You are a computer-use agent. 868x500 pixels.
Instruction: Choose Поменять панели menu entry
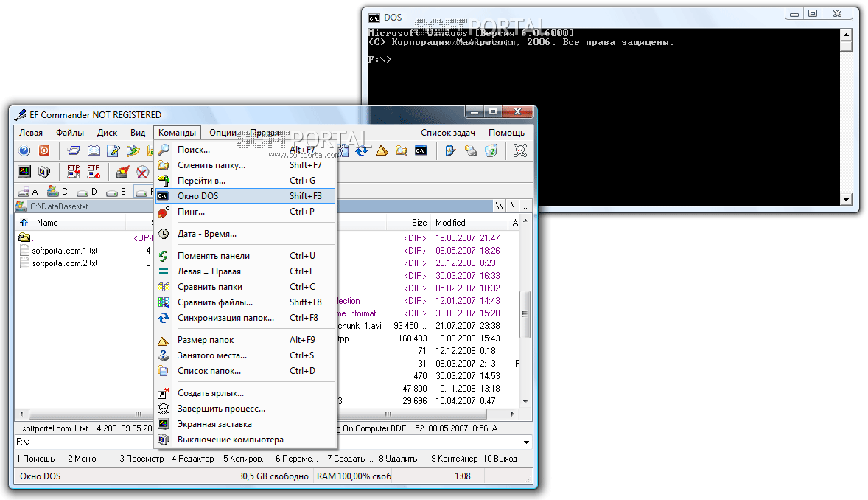pos(245,256)
